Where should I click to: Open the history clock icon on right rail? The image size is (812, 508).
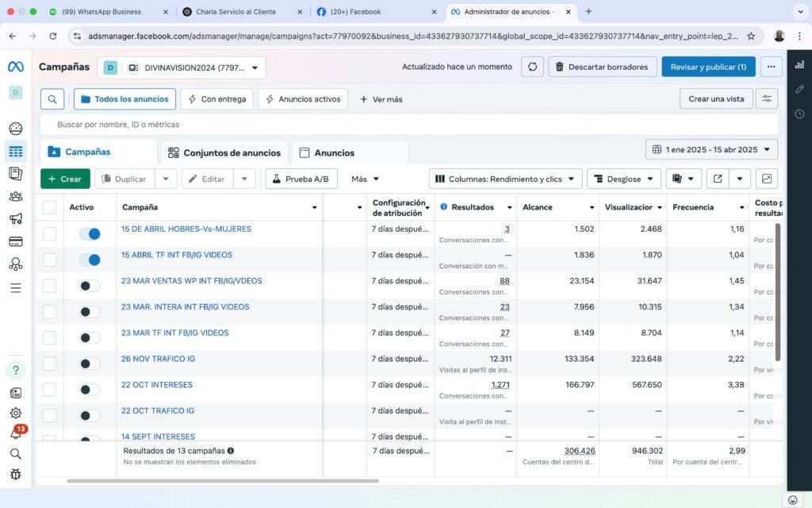click(x=799, y=114)
